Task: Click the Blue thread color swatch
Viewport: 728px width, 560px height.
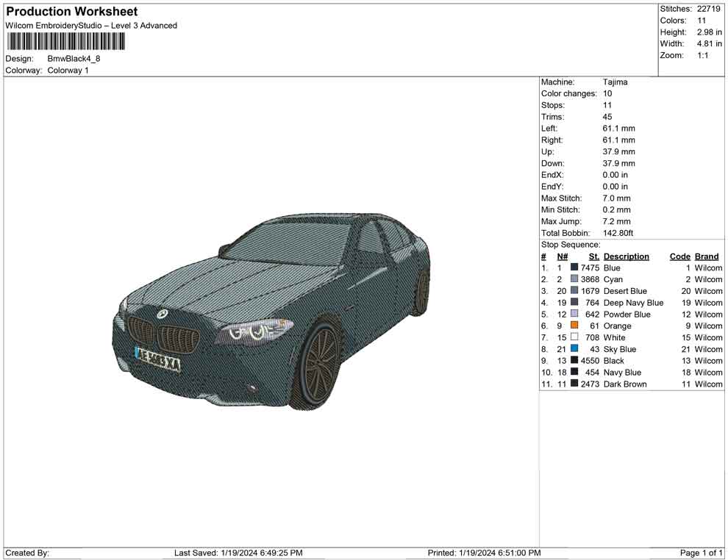Action: pos(574,268)
